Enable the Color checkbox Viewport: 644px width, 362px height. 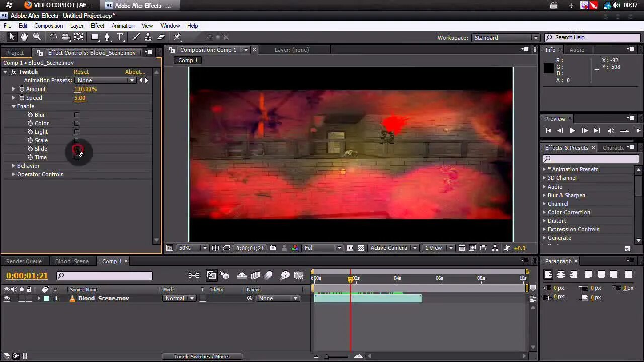click(x=77, y=123)
